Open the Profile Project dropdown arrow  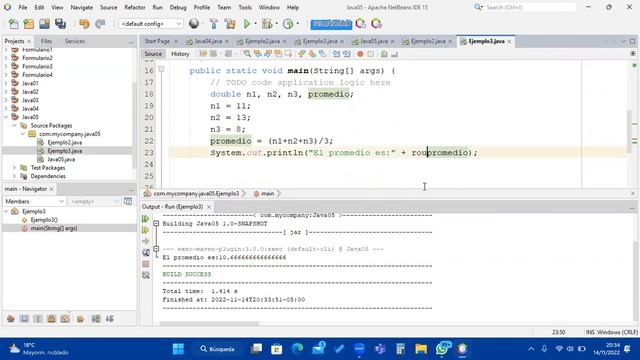pyautogui.click(x=298, y=24)
